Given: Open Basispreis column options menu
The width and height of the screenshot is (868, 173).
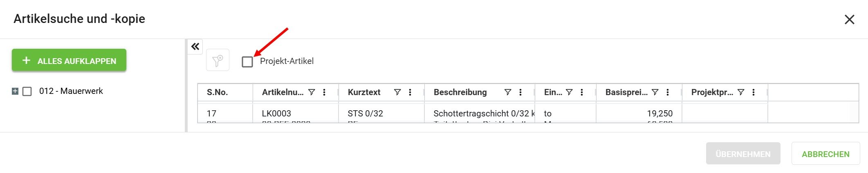Looking at the screenshot, I should point(668,92).
